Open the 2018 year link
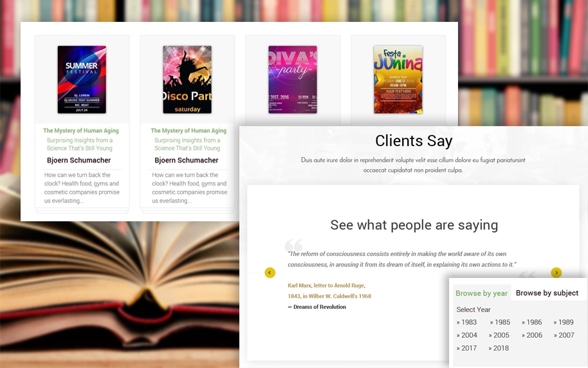Viewport: 588px width, 368px height. [x=499, y=348]
